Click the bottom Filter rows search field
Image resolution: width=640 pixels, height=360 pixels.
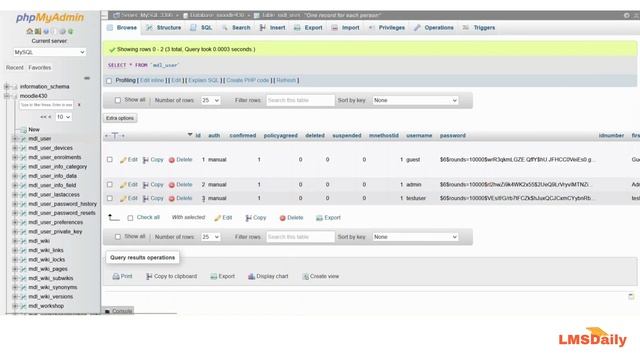(300, 237)
